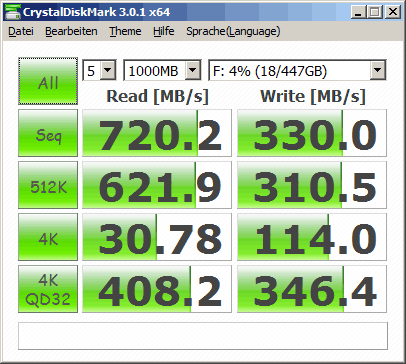Click the CrystalDiskMark title bar icon
Image resolution: width=406 pixels, height=364 pixels.
click(x=12, y=12)
